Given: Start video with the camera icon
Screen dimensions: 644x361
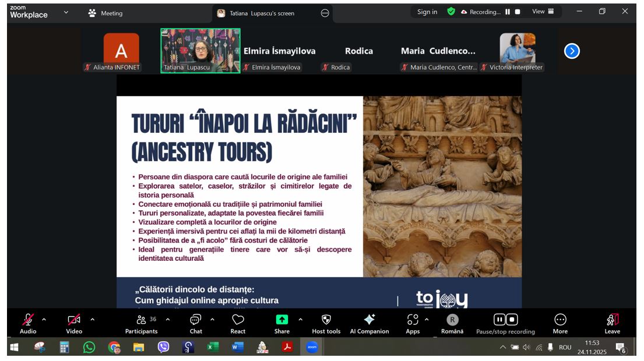Looking at the screenshot, I should [74, 318].
